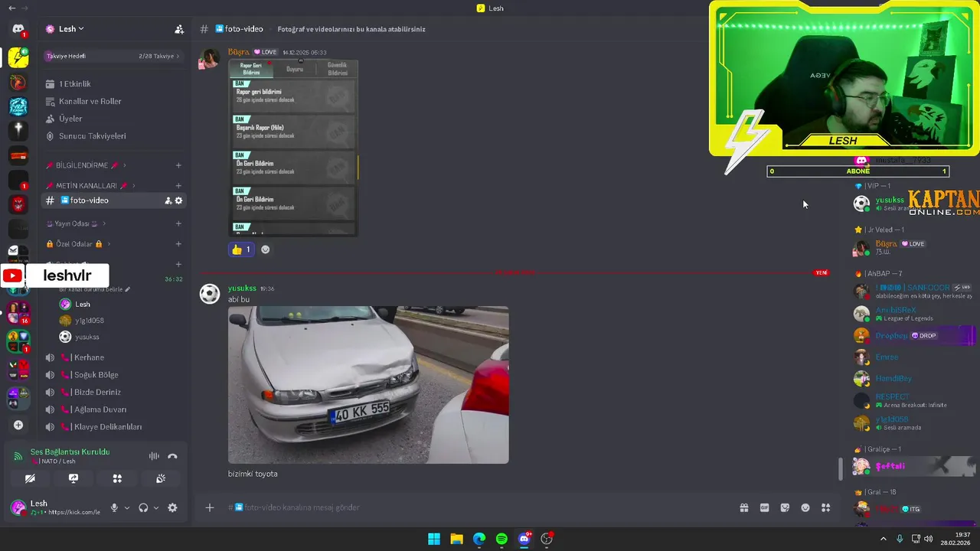Select the white cross server icon
This screenshot has height=551, width=980.
[18, 131]
